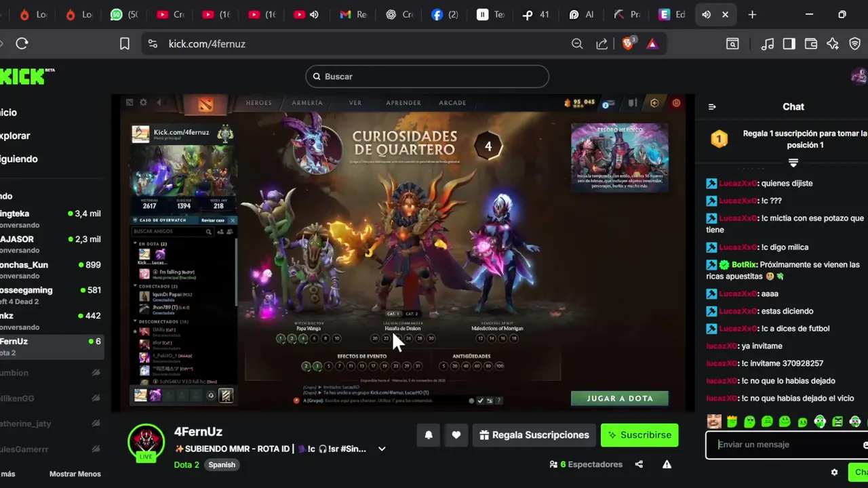Collapse chat using the arrow icon beside Chat

coord(712,106)
